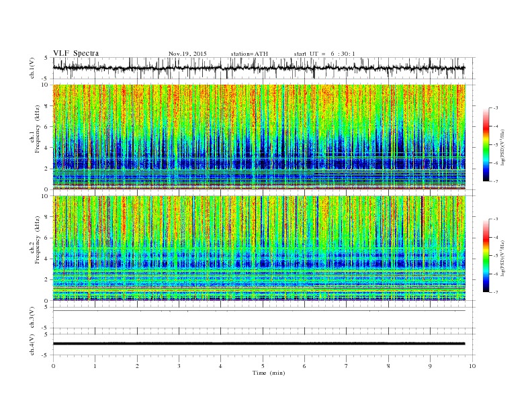Screen dimensions: 532x411
Task: Click the "ch.4(V)" y-axis label
Action: [32, 345]
